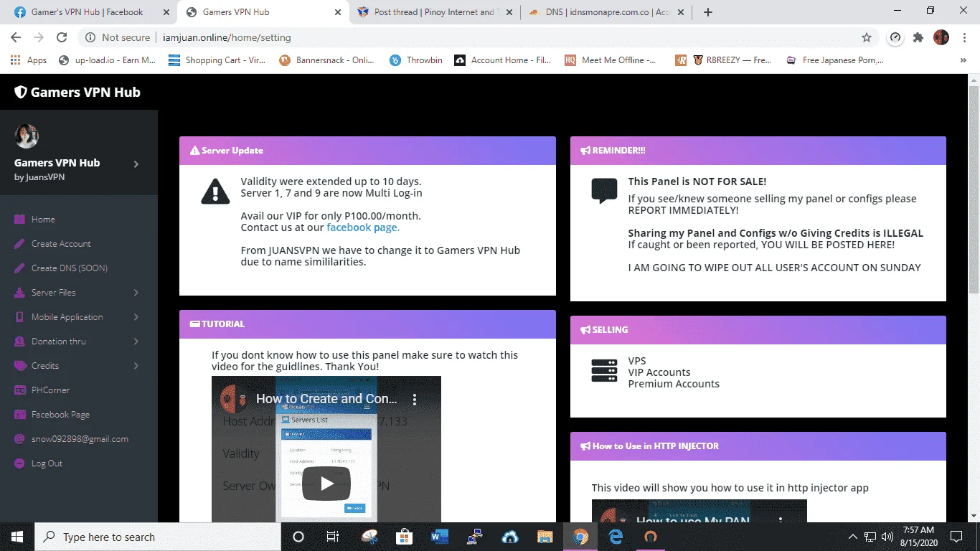Screen dimensions: 980x551
Task: Open Task View on the taskbar
Action: tap(333, 537)
